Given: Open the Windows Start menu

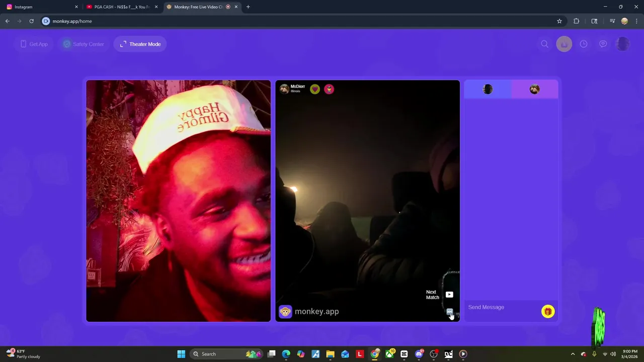Looking at the screenshot, I should pos(181,354).
